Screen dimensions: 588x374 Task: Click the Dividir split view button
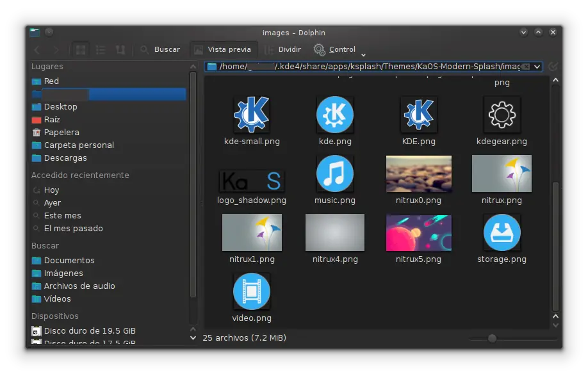click(x=282, y=49)
